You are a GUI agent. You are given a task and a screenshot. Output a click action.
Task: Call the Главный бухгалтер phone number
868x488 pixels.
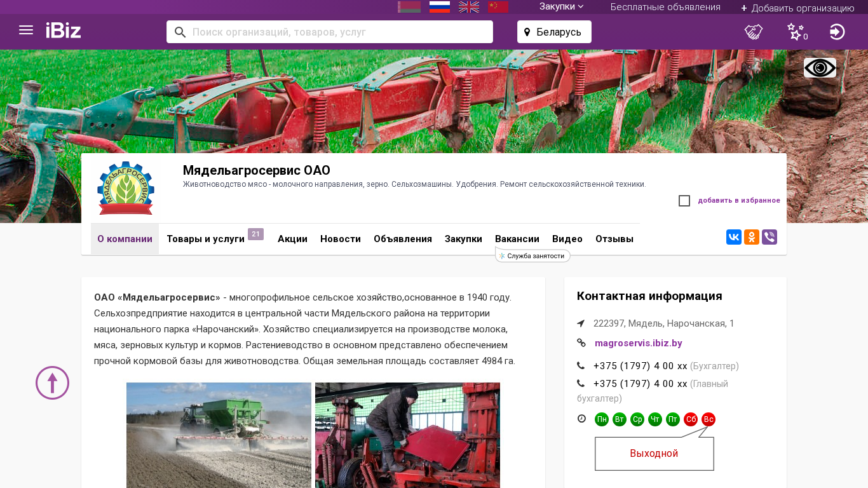(x=641, y=384)
